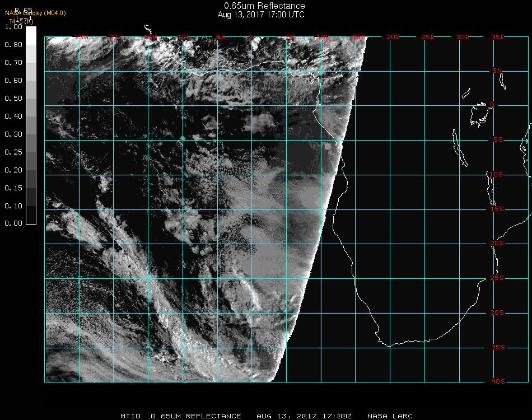Click the 1.00 colorbar scale value
The height and width of the screenshot is (420, 532).
click(13, 27)
